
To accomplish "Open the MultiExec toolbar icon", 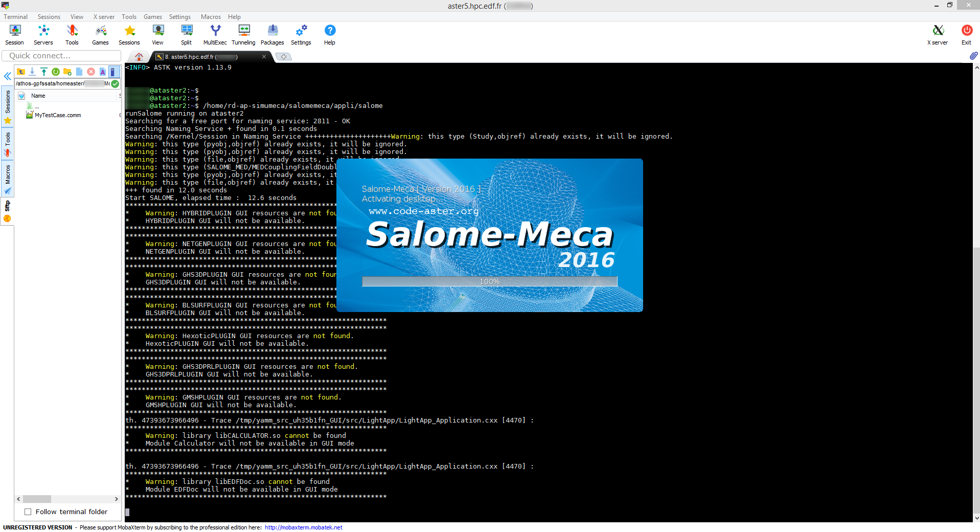I will (215, 35).
